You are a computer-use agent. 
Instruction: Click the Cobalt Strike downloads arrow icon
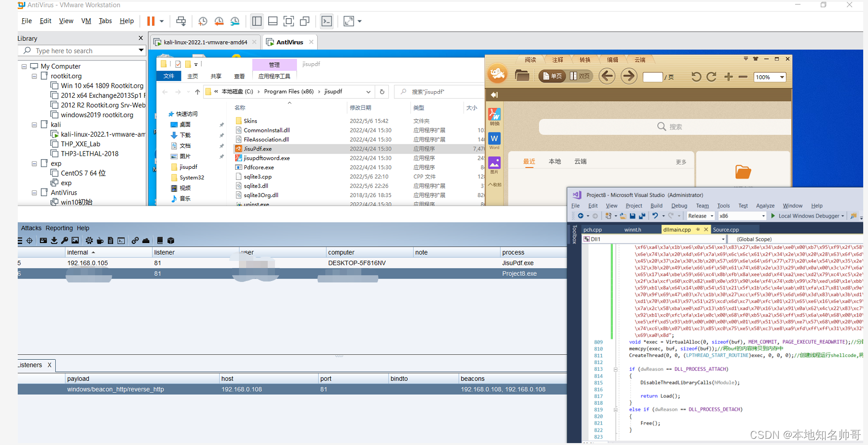tap(54, 241)
